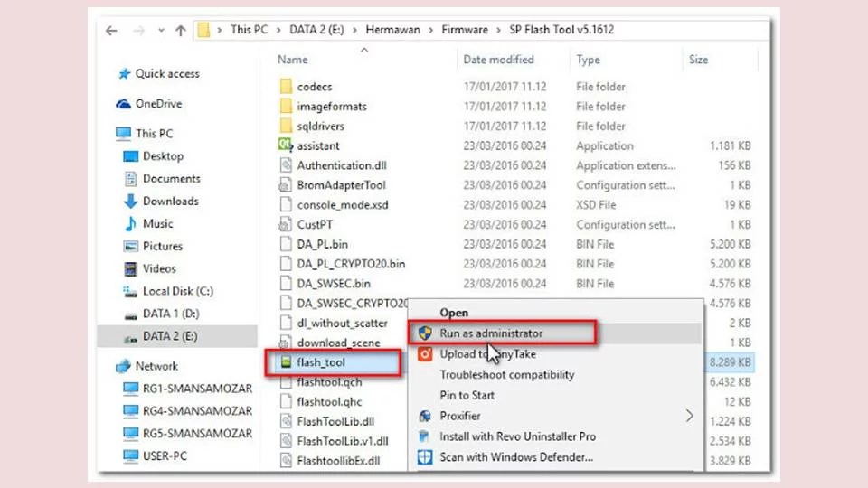Expand chevron after DATA 2 (E:) breadcrumb
This screenshot has height=488, width=868.
(x=354, y=30)
